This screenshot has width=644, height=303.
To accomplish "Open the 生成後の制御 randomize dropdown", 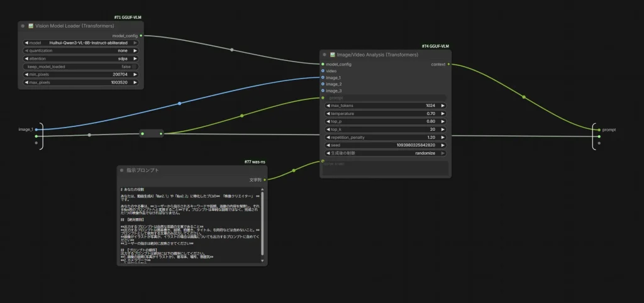I will tap(385, 153).
